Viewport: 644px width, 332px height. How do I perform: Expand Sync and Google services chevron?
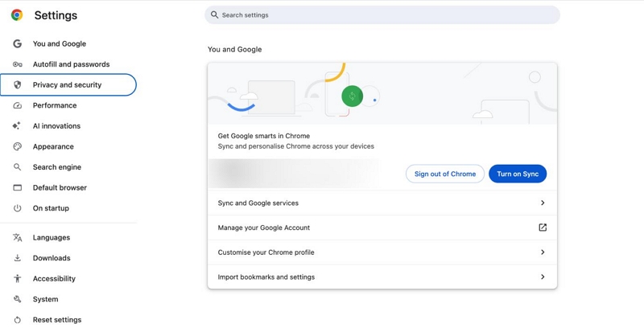tap(543, 203)
